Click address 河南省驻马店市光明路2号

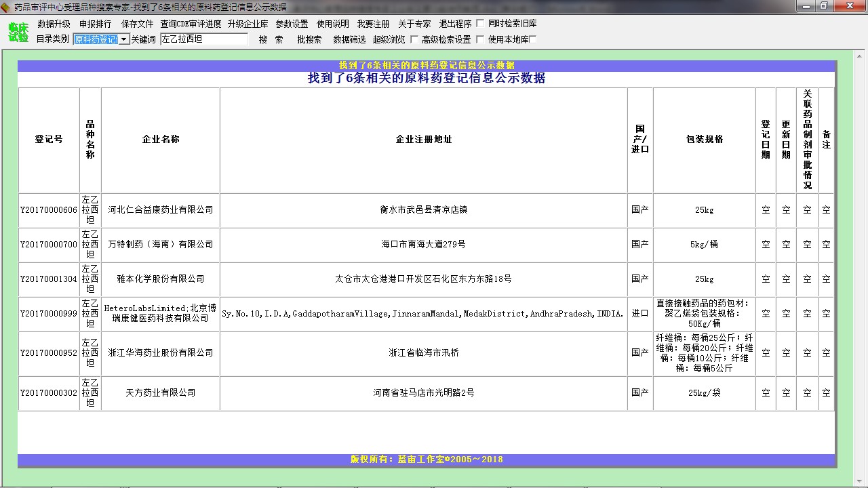click(x=424, y=393)
